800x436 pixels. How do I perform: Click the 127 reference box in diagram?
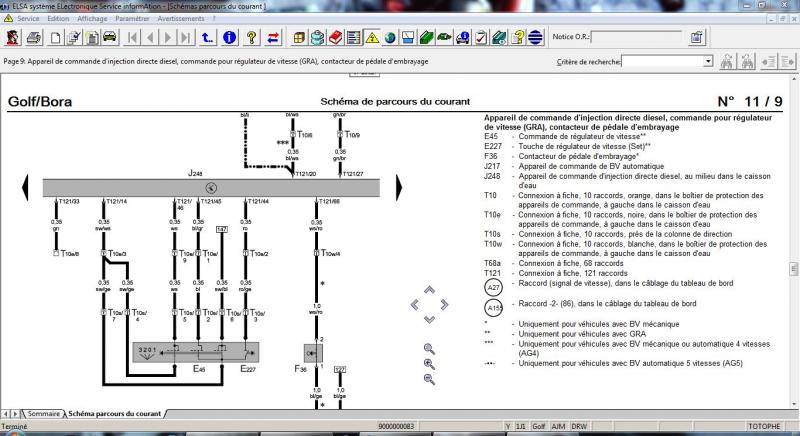340,370
